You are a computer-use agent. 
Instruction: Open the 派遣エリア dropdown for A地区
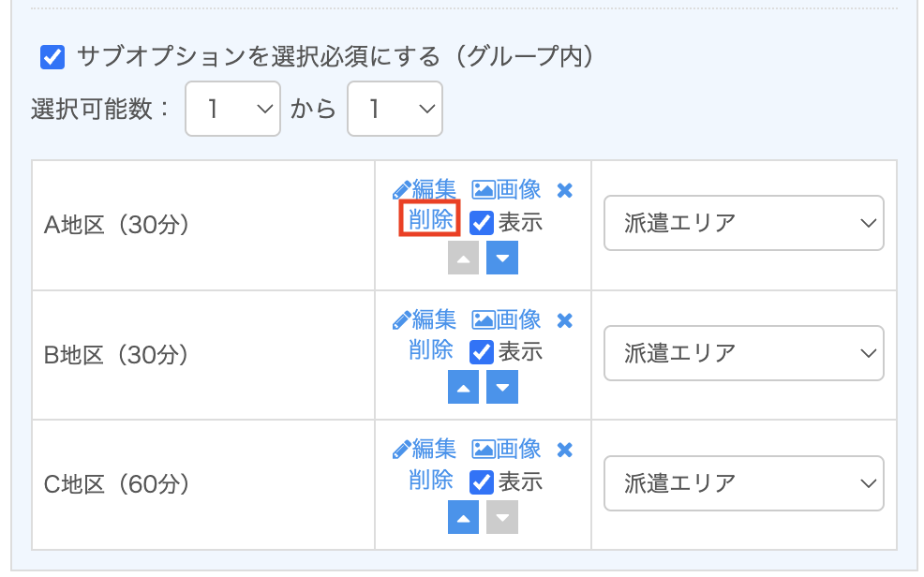click(743, 223)
